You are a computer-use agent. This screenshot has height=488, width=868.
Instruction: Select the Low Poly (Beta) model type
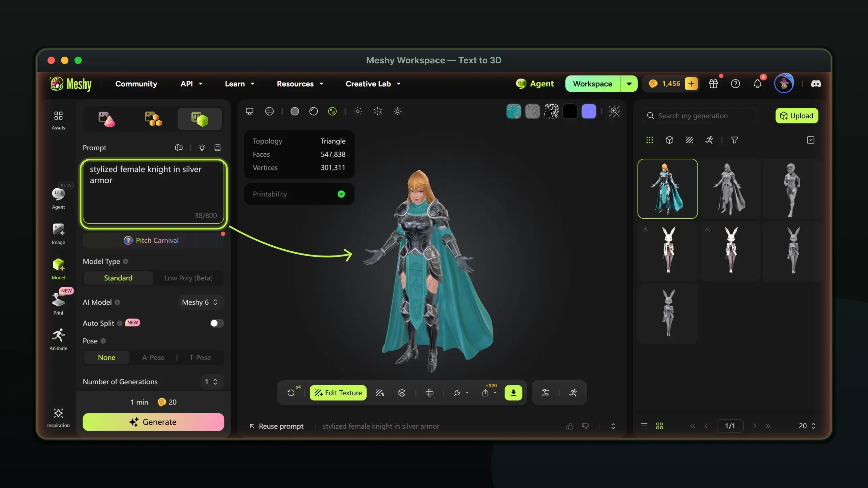point(188,278)
